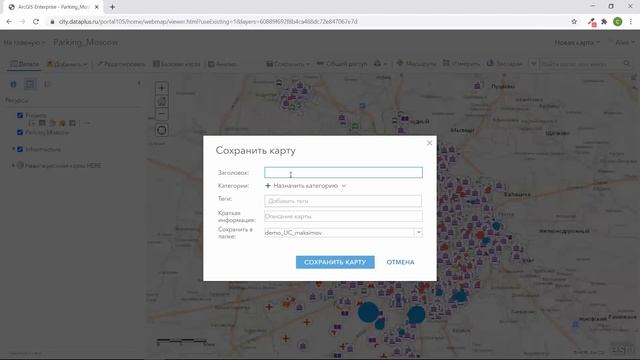Switch to the Детали tab
Viewport: 640px width, 360px height.
click(24, 64)
